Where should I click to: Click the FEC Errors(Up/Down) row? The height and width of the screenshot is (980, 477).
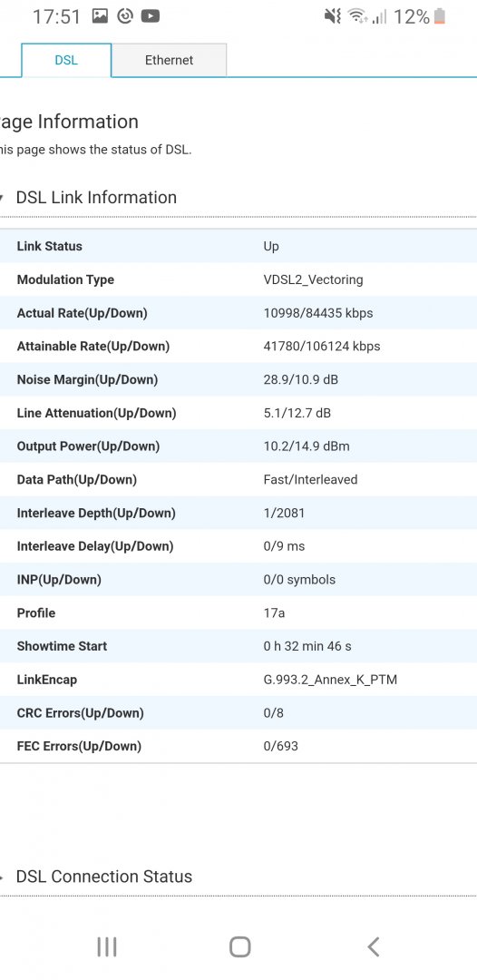[238, 746]
